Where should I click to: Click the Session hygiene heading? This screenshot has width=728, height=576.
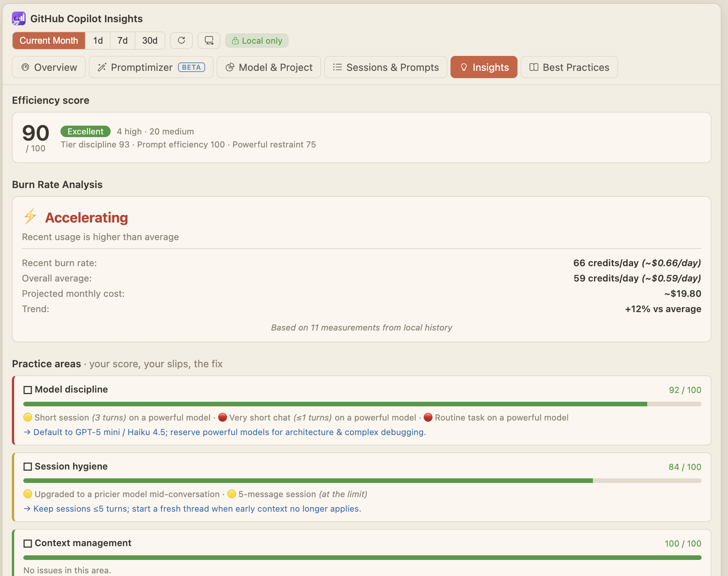[x=71, y=466]
